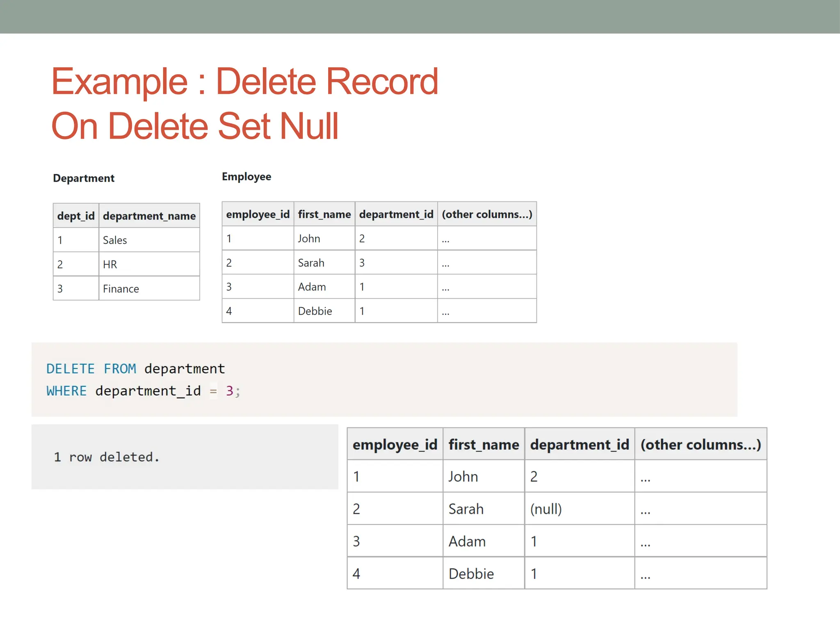Click '(other columns...)' header in lower result table

coord(701,444)
